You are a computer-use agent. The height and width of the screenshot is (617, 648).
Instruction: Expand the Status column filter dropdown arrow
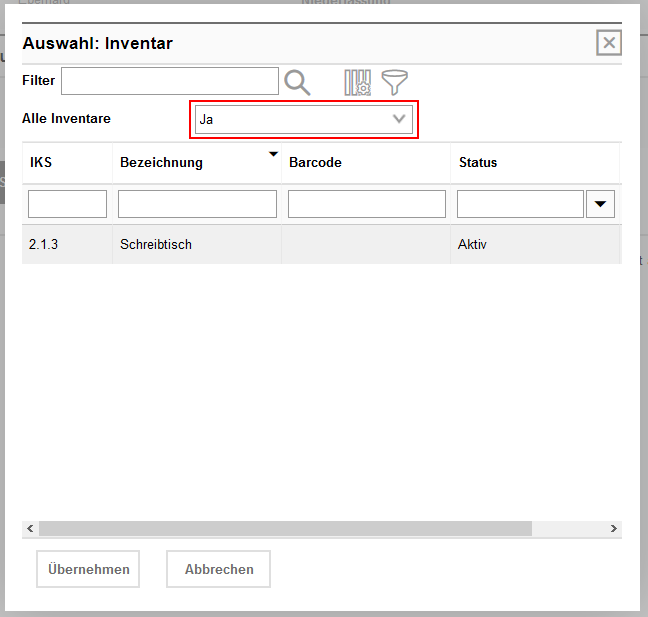click(600, 204)
